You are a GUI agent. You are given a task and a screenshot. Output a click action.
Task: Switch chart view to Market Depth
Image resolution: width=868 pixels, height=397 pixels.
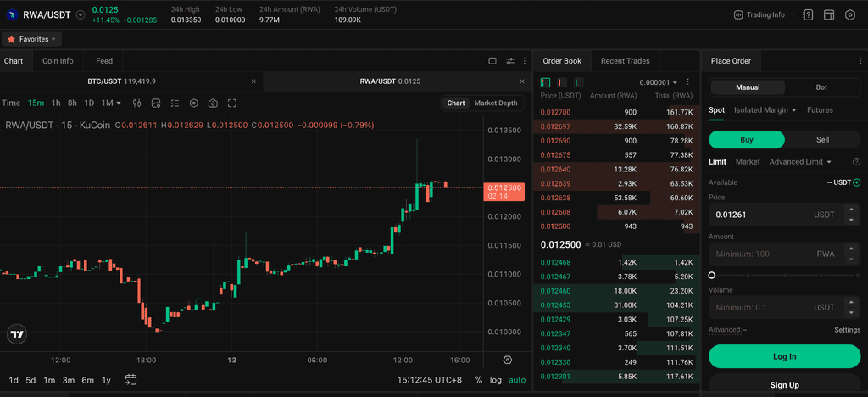pos(495,103)
